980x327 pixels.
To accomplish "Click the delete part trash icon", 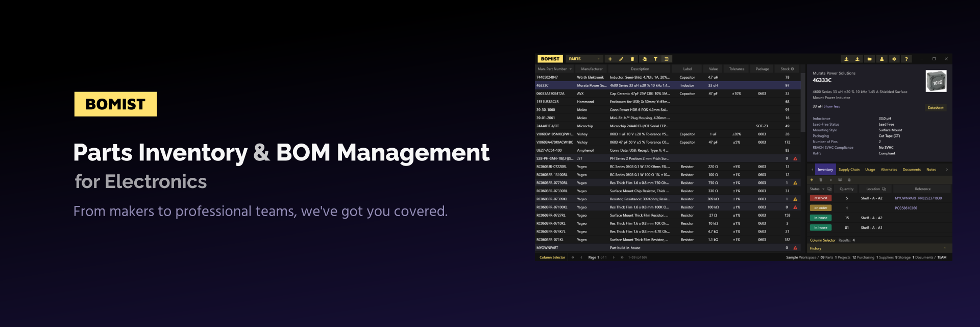I will pyautogui.click(x=632, y=59).
